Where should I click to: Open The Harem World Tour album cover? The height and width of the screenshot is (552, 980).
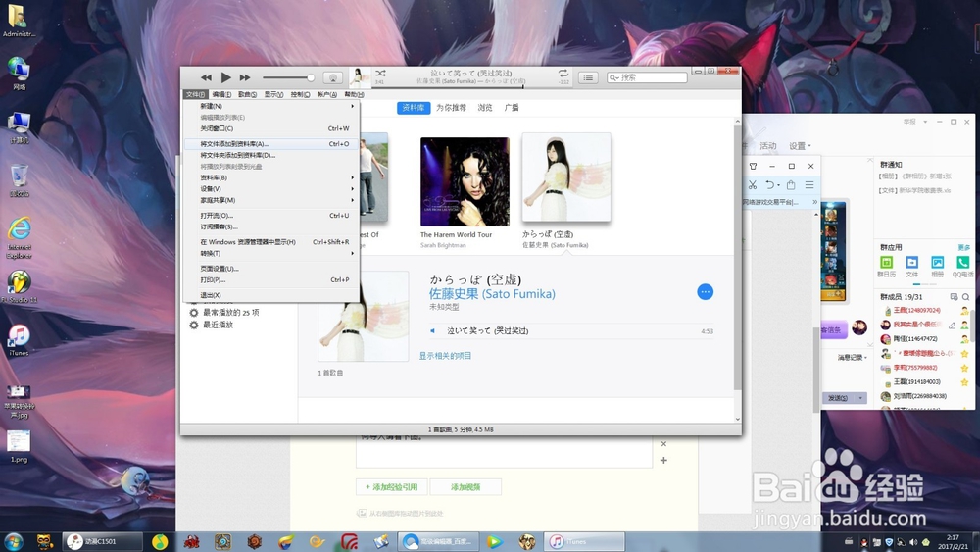(465, 181)
